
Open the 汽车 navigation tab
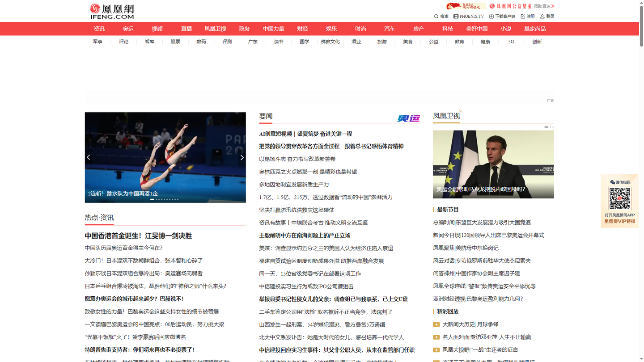coord(390,29)
